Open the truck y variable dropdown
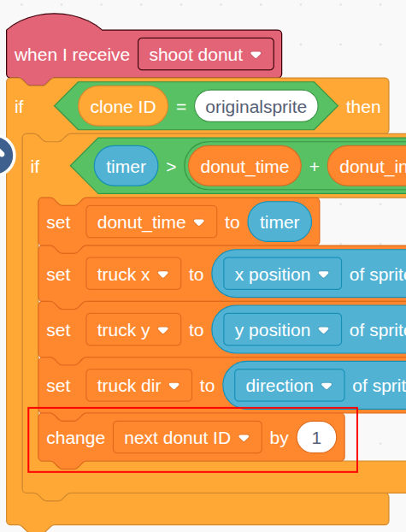This screenshot has height=532, width=406. coord(133,330)
